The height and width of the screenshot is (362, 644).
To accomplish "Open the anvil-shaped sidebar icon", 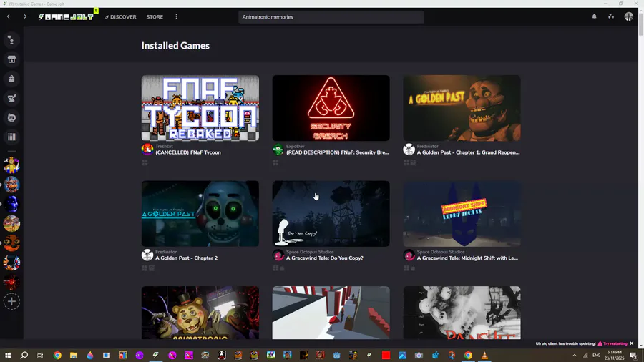I will click(x=11, y=98).
